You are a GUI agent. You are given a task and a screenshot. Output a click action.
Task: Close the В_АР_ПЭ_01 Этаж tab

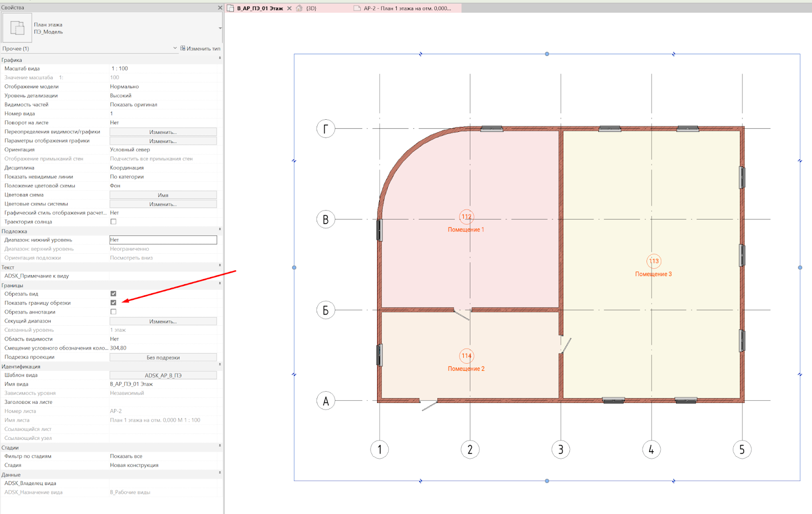(289, 9)
